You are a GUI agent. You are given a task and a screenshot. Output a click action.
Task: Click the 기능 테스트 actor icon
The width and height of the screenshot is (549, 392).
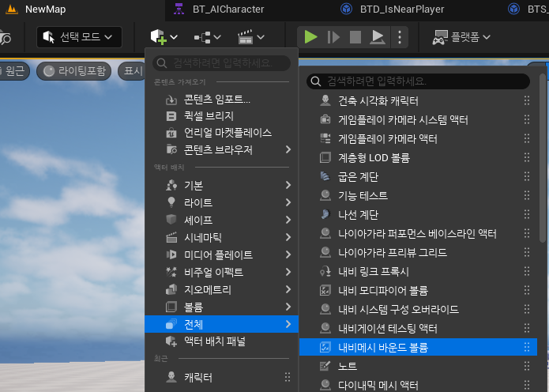(x=325, y=195)
